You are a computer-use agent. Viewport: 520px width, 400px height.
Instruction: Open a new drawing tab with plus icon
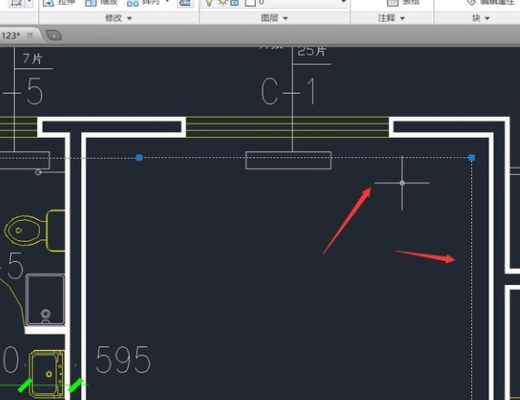point(54,35)
